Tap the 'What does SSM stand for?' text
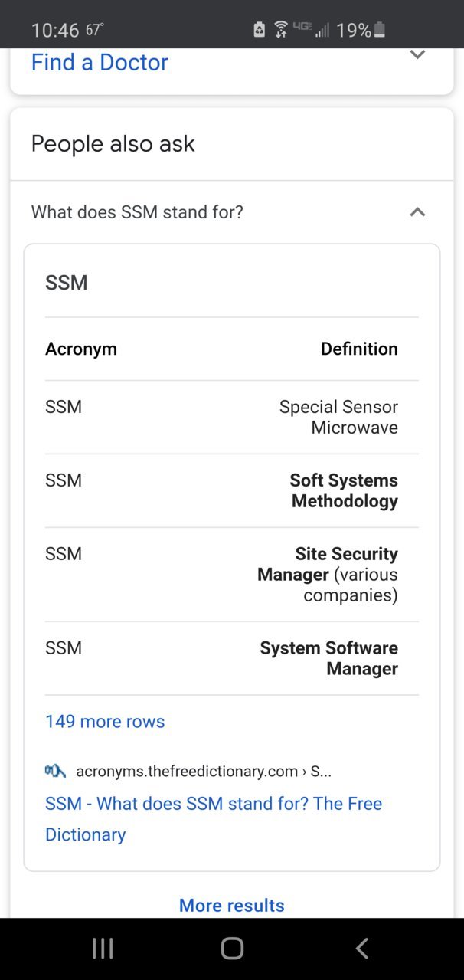 137,211
